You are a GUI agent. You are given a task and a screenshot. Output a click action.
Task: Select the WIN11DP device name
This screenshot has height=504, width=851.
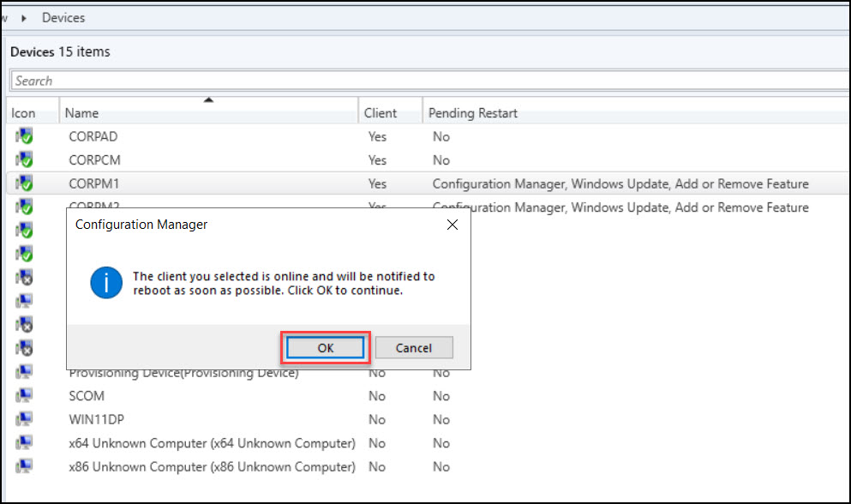(96, 419)
